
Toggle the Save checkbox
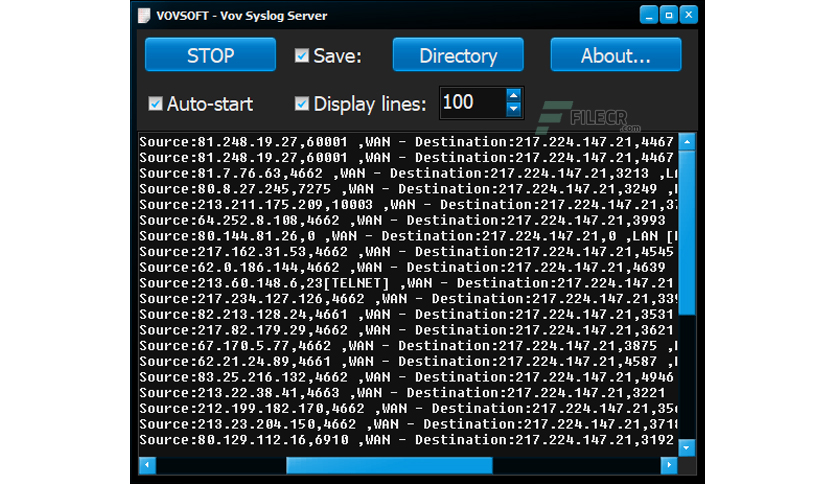click(302, 55)
